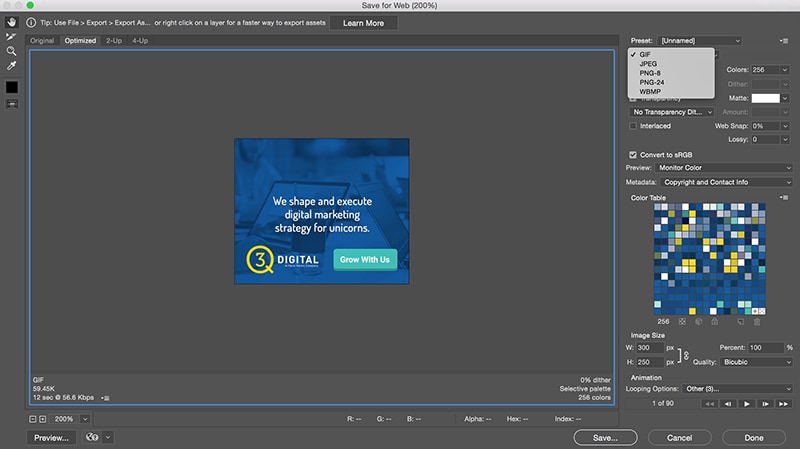Delete selected color trash icon

point(757,321)
